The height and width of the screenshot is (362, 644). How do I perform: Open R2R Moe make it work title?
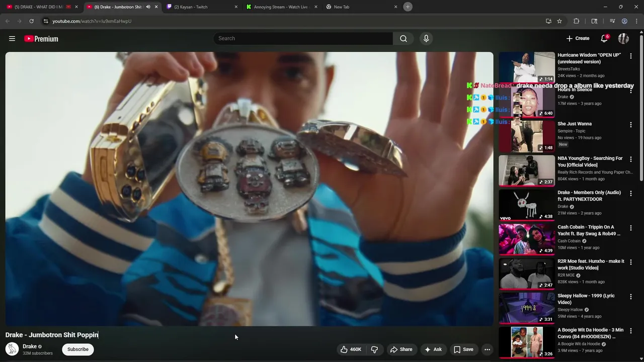tap(591, 264)
